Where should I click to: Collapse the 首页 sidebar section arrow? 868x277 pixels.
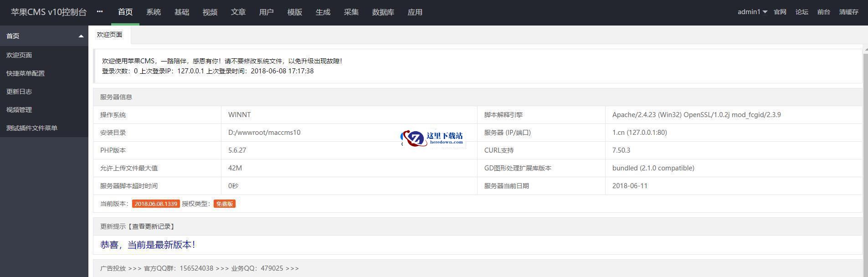tap(81, 36)
